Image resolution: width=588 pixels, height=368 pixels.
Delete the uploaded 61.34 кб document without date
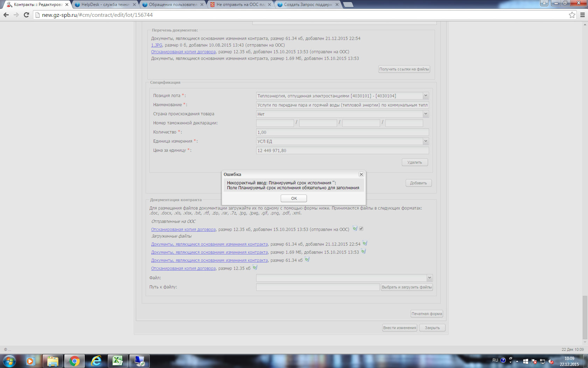(307, 259)
